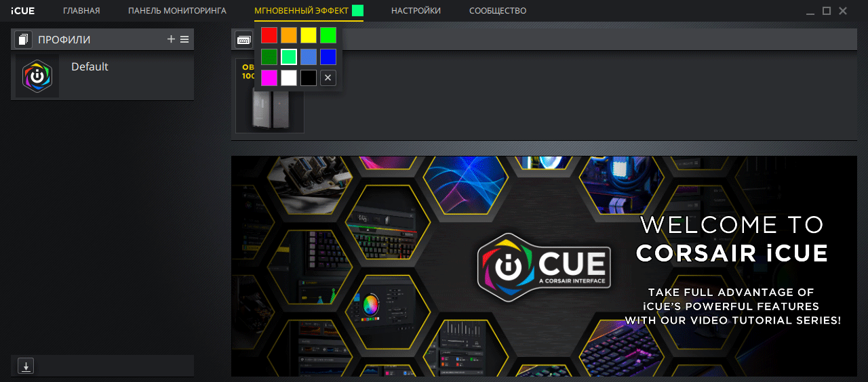Pick the dark green color swatch

269,57
